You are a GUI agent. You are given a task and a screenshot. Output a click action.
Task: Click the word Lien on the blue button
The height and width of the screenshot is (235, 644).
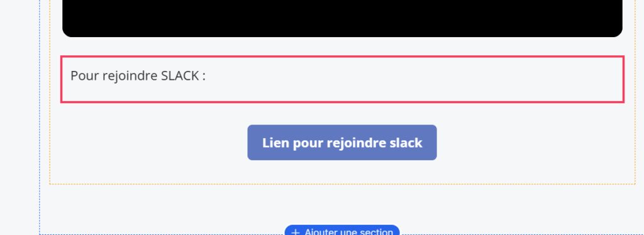(276, 143)
